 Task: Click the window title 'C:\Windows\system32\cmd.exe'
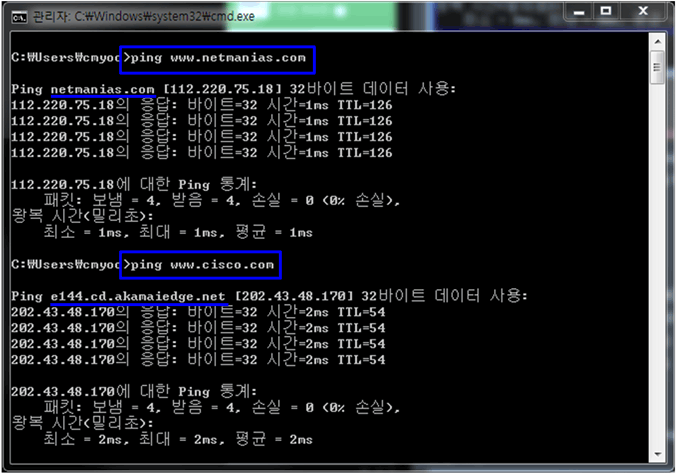(x=165, y=16)
